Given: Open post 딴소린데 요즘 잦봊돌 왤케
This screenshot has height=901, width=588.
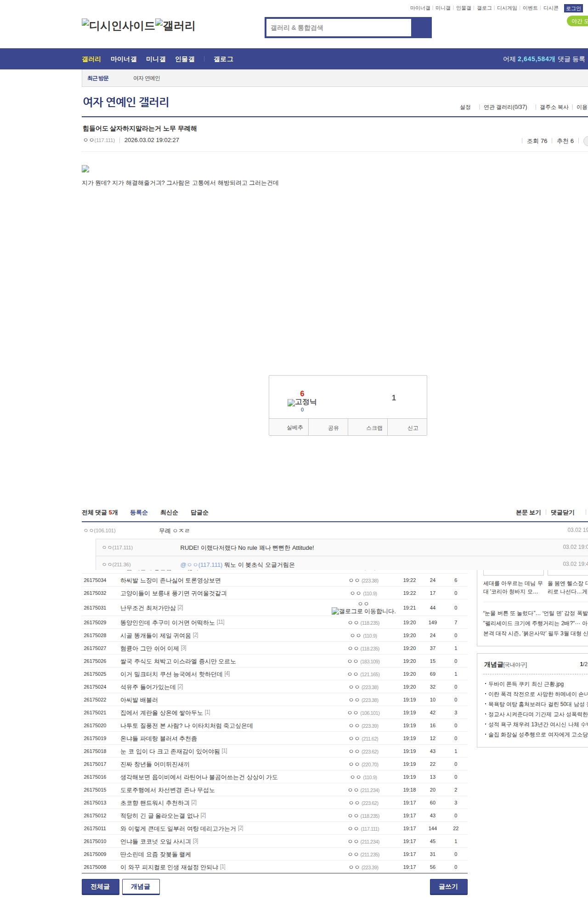Looking at the screenshot, I should [156, 854].
